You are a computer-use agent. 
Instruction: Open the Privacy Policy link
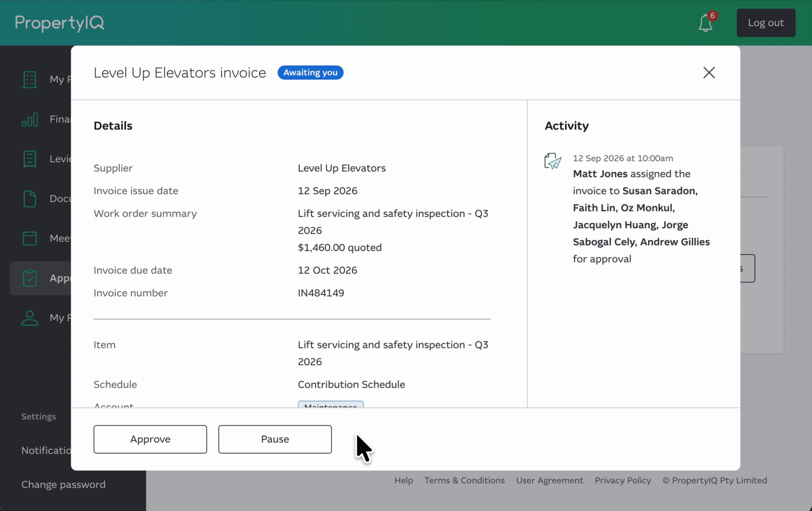tap(623, 480)
